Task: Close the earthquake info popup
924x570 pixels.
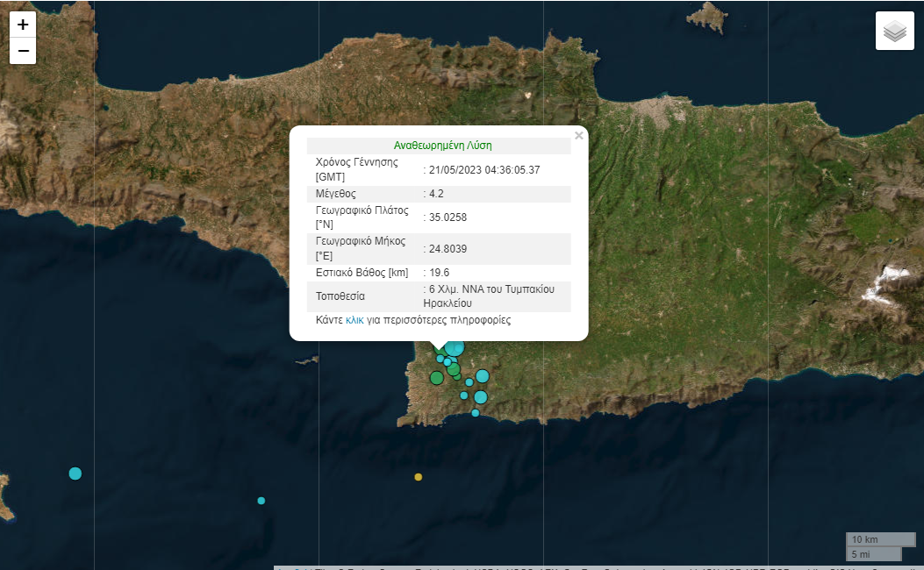Action: (578, 136)
